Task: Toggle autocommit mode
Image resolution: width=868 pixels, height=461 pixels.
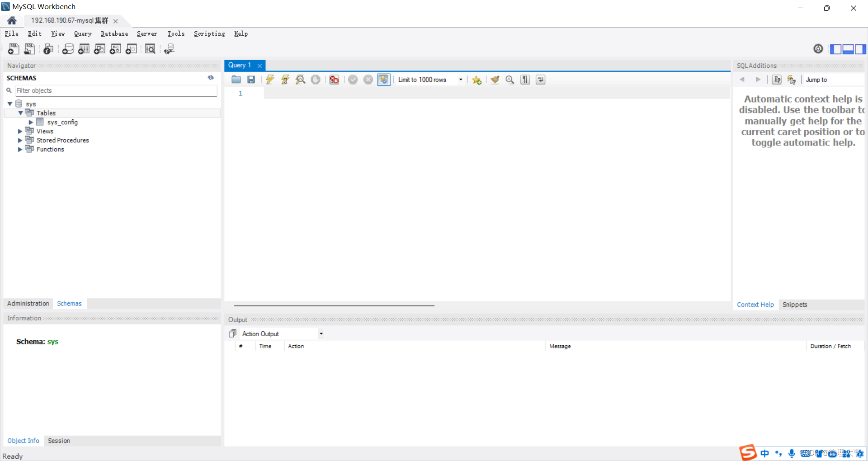Action: [x=383, y=80]
